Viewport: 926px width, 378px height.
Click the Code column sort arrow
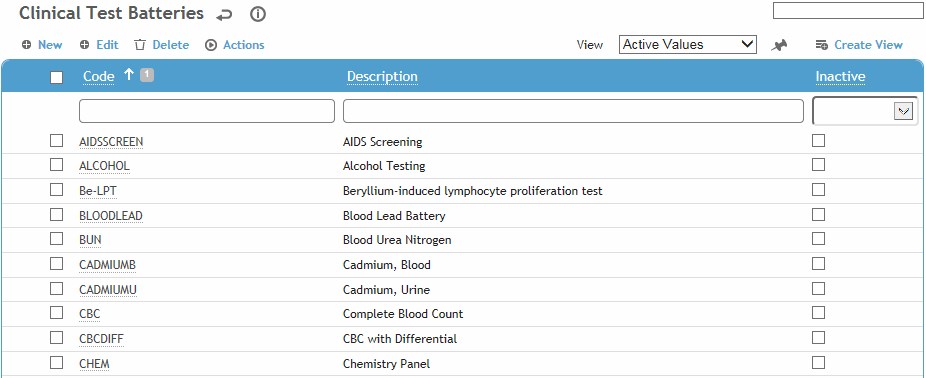(x=129, y=74)
